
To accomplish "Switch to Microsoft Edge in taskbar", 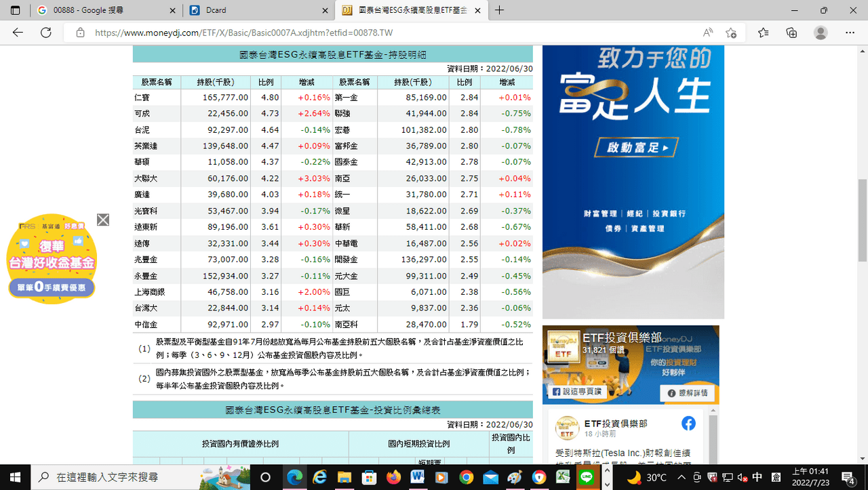I will 296,477.
